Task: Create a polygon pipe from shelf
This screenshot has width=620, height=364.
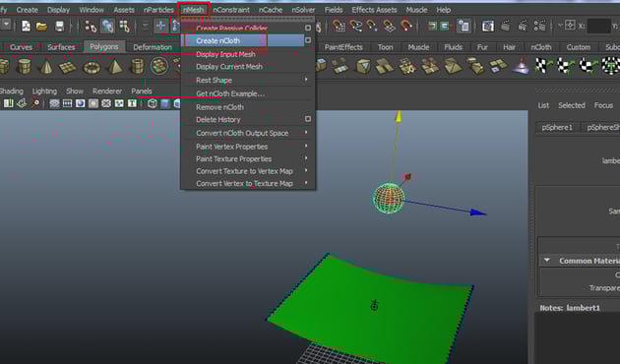Action: point(137,66)
